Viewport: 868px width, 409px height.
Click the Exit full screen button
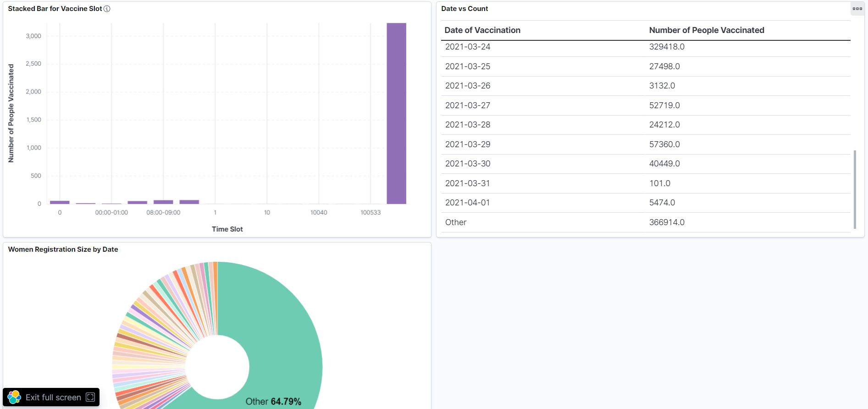coord(51,397)
